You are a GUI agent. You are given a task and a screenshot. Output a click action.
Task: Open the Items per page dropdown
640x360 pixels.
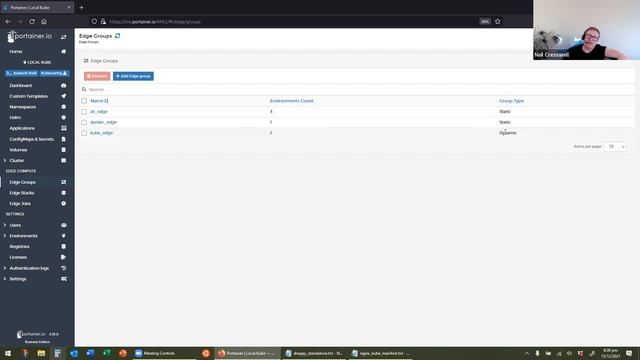point(615,147)
